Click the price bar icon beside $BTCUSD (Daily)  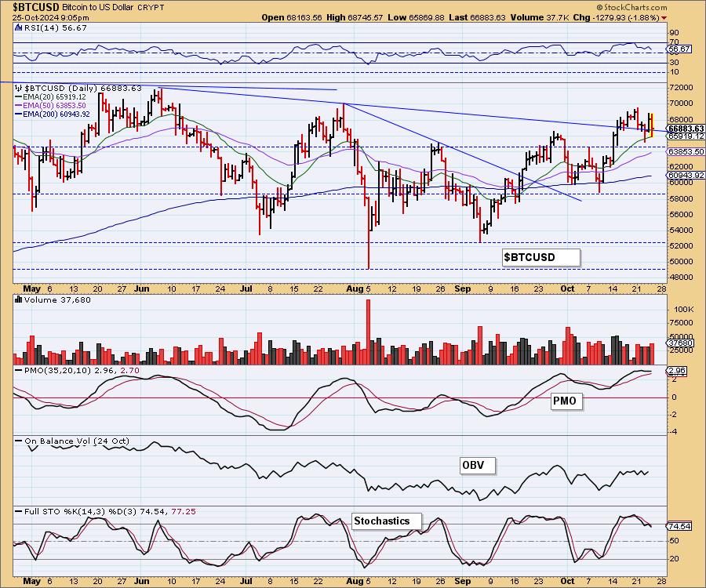(19, 88)
